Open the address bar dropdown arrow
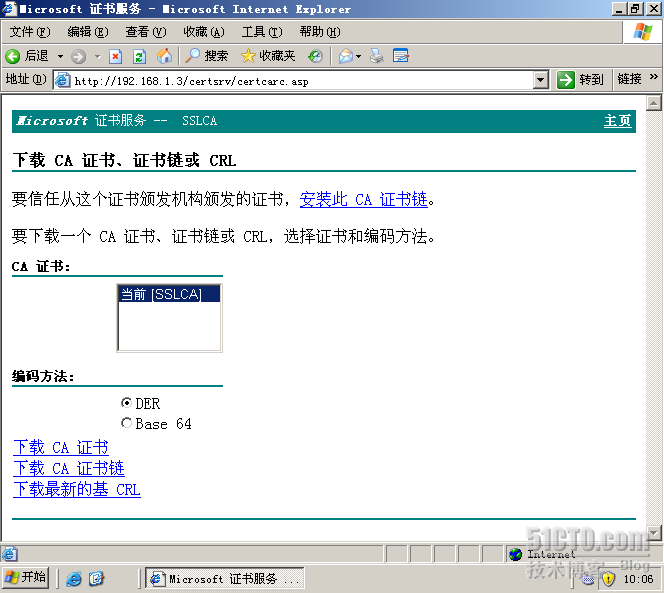 click(x=540, y=80)
